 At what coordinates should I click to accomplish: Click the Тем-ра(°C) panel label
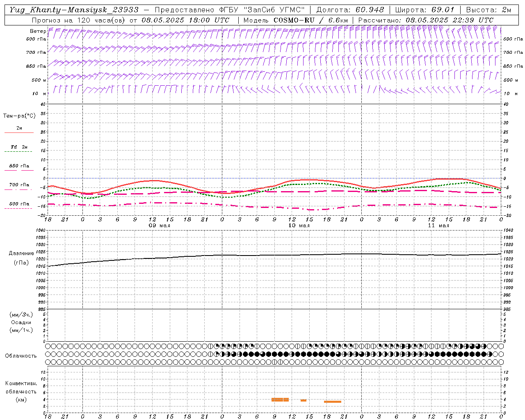coord(19,116)
